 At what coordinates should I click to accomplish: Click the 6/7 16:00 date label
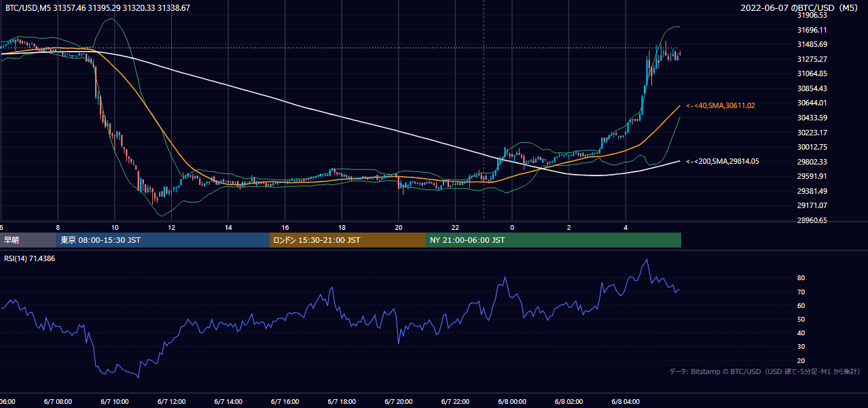285,401
